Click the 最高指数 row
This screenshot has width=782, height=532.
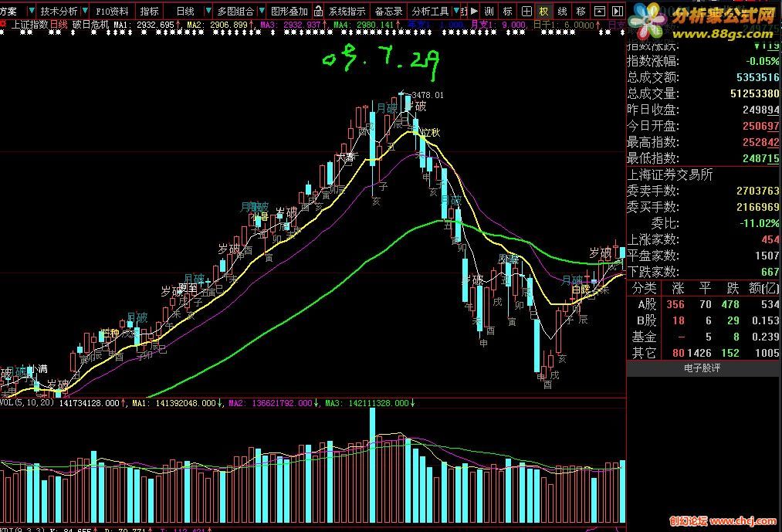702,142
